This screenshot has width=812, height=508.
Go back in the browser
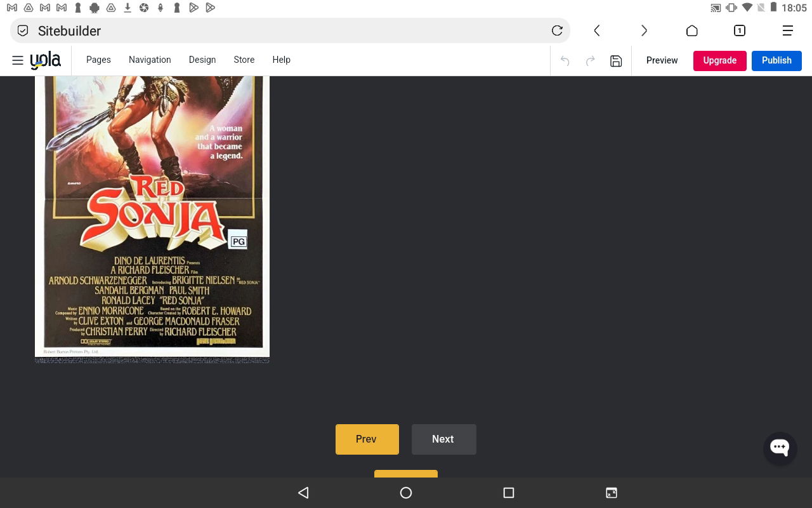pos(597,30)
